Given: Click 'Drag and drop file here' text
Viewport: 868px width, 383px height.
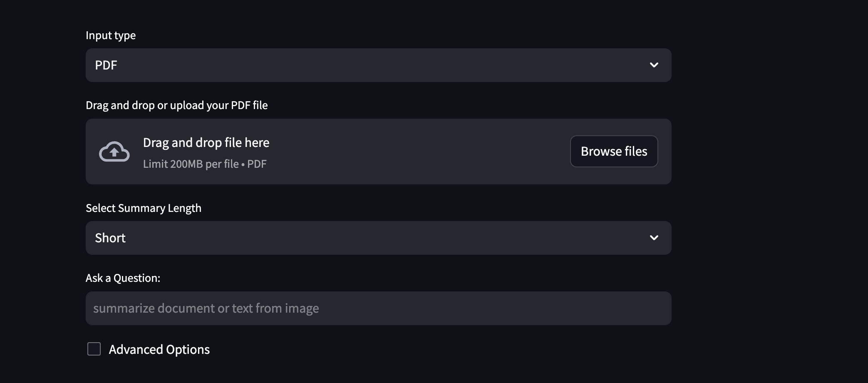Looking at the screenshot, I should click(x=206, y=143).
